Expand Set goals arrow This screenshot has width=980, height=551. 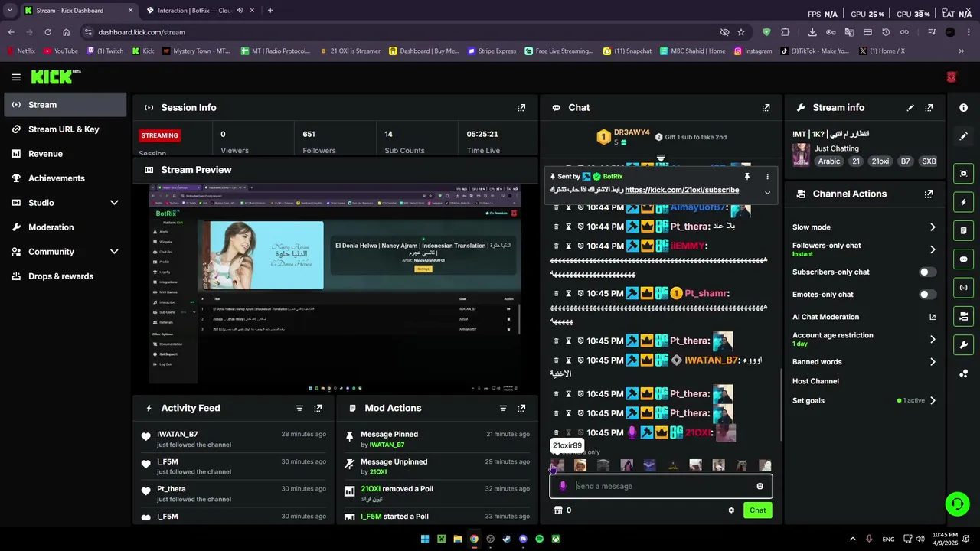(933, 400)
